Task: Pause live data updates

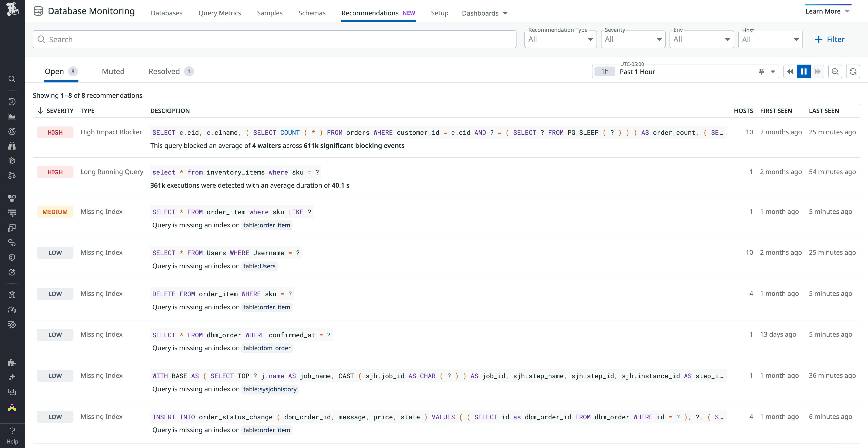Action: tap(804, 71)
